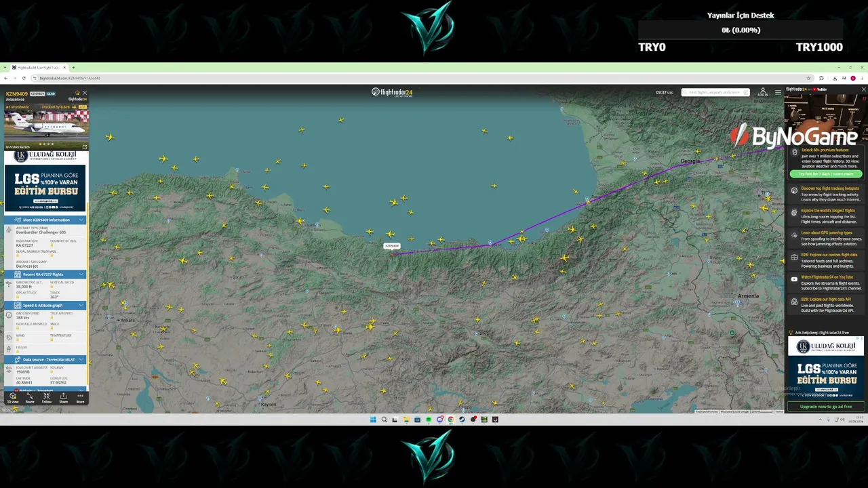Click the Uludağ Koleji ad in flight panel

tap(45, 181)
